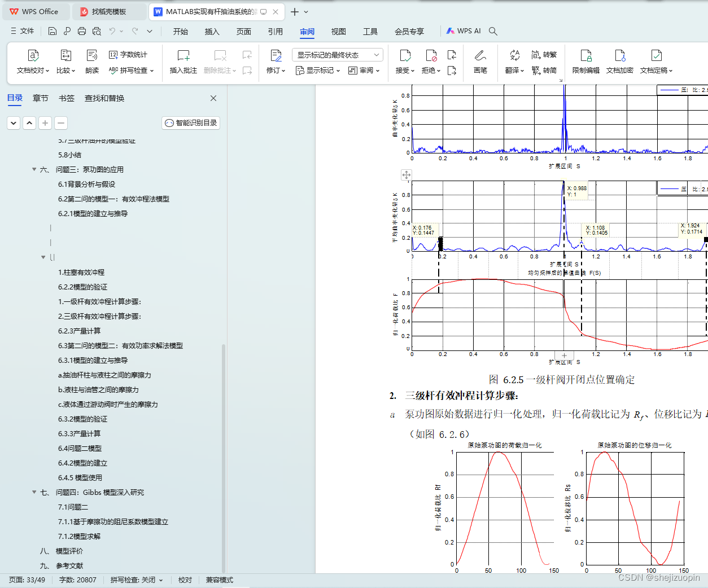
Task: Click the 拒绝 reject change icon
Action: click(431, 55)
